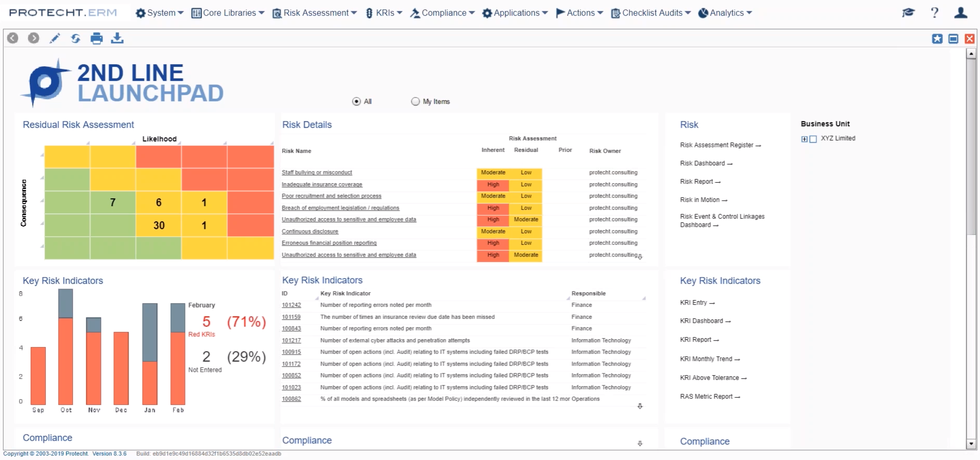Click the edit pencil icon on the toolbar

55,38
